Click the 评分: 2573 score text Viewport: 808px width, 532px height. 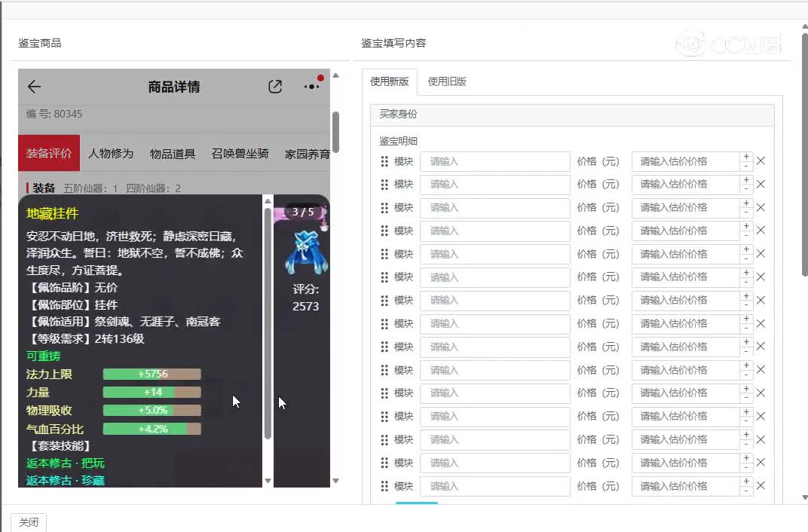click(306, 298)
